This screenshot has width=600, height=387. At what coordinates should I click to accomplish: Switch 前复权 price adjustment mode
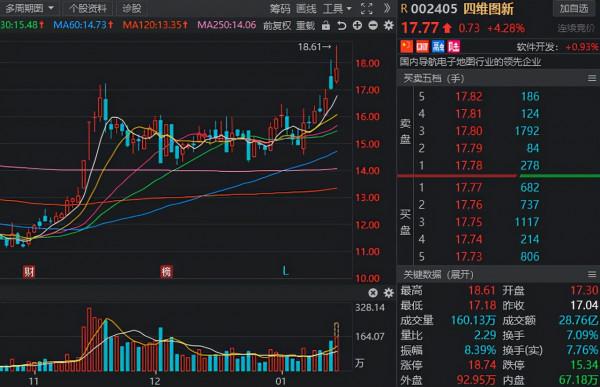coord(277,26)
